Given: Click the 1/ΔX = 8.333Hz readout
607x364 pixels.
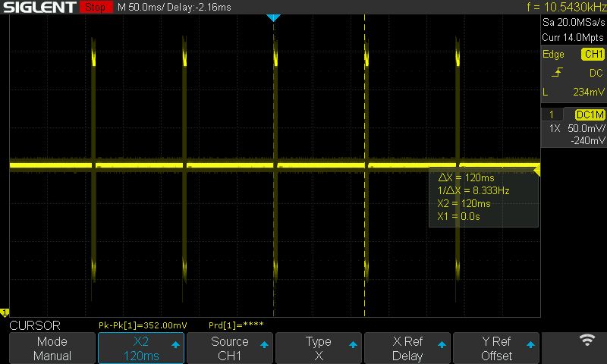Looking at the screenshot, I should [x=473, y=190].
